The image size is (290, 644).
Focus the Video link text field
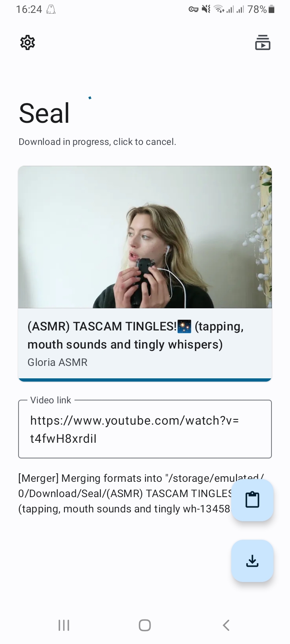click(x=145, y=429)
